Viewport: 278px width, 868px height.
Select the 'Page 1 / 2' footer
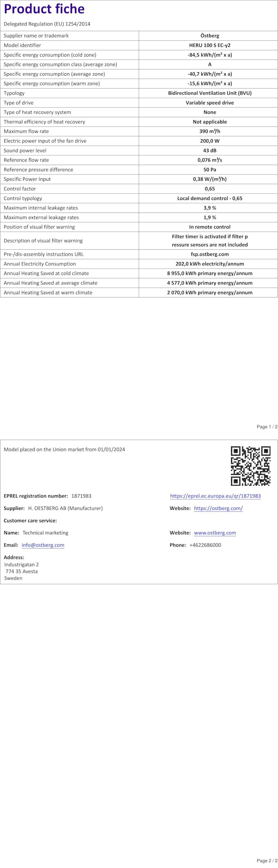(x=267, y=427)
